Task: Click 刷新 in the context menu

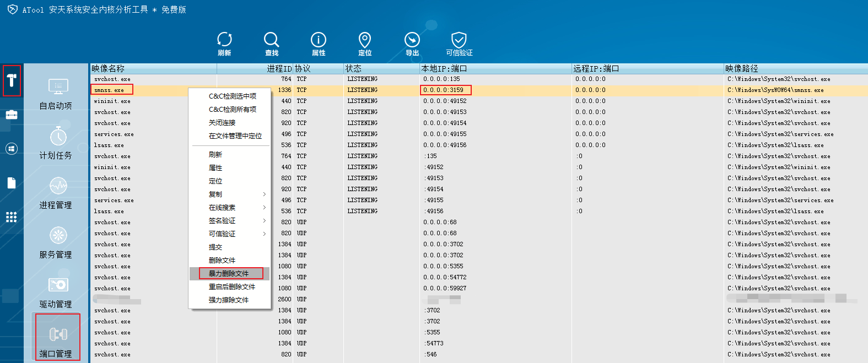Action: click(x=230, y=155)
